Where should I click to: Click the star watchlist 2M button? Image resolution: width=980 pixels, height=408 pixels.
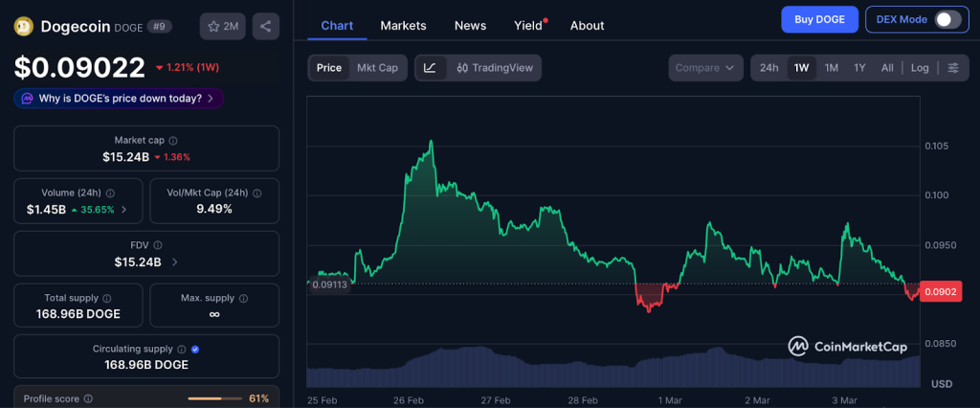tap(222, 27)
